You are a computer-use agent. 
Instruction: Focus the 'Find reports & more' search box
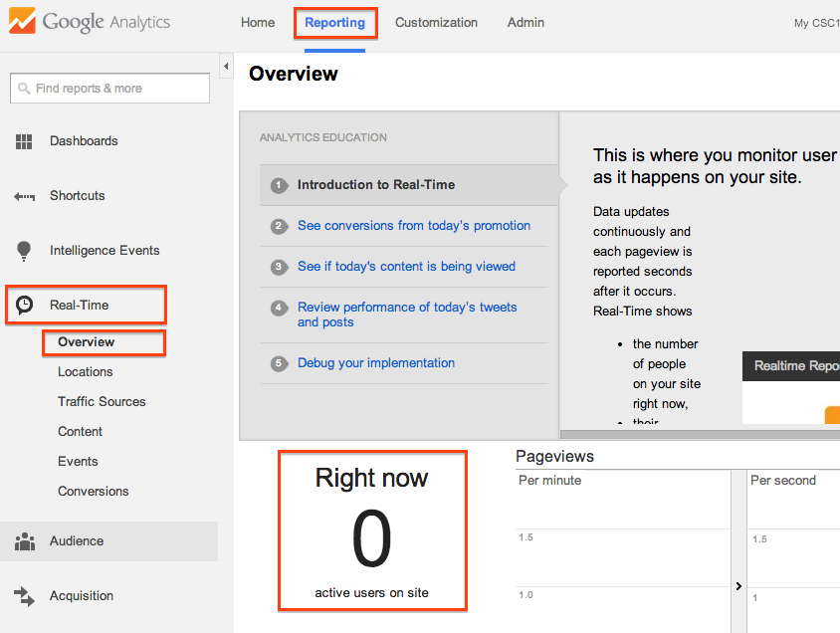click(119, 89)
